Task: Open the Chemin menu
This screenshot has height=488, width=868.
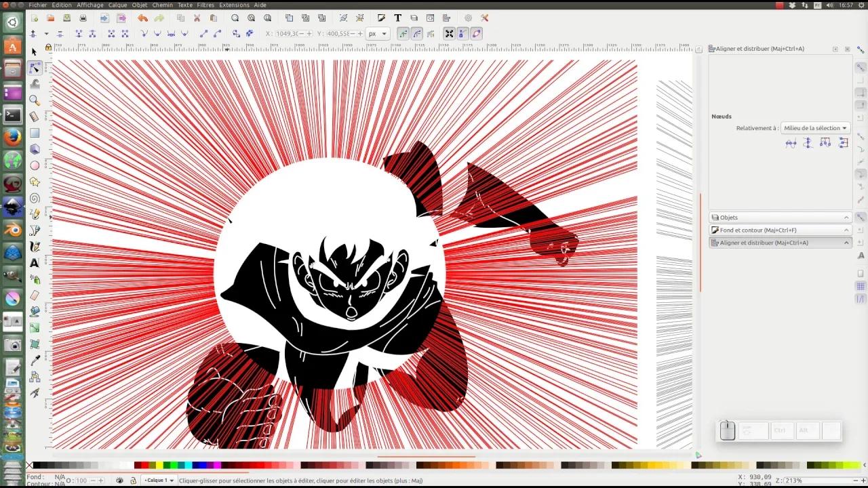Action: click(x=163, y=5)
